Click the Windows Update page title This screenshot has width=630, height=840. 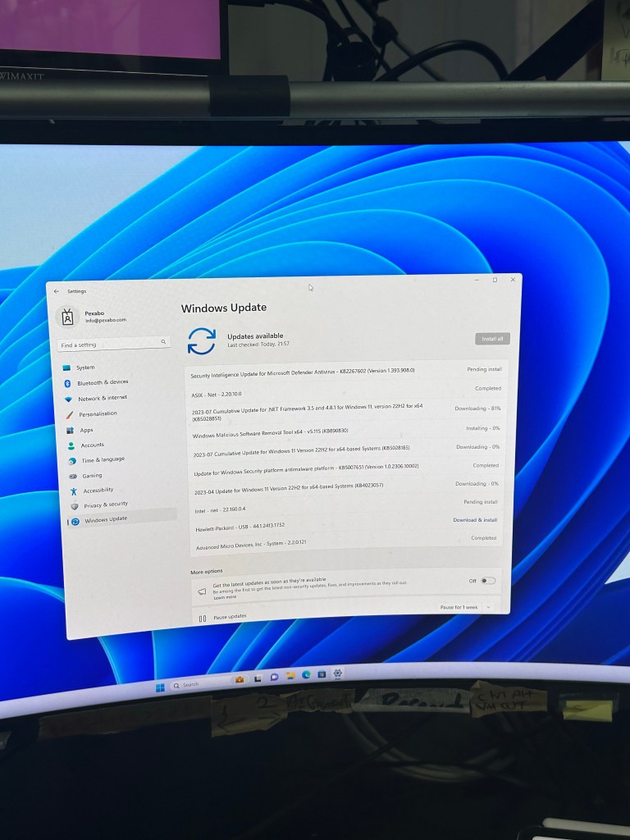(x=223, y=308)
